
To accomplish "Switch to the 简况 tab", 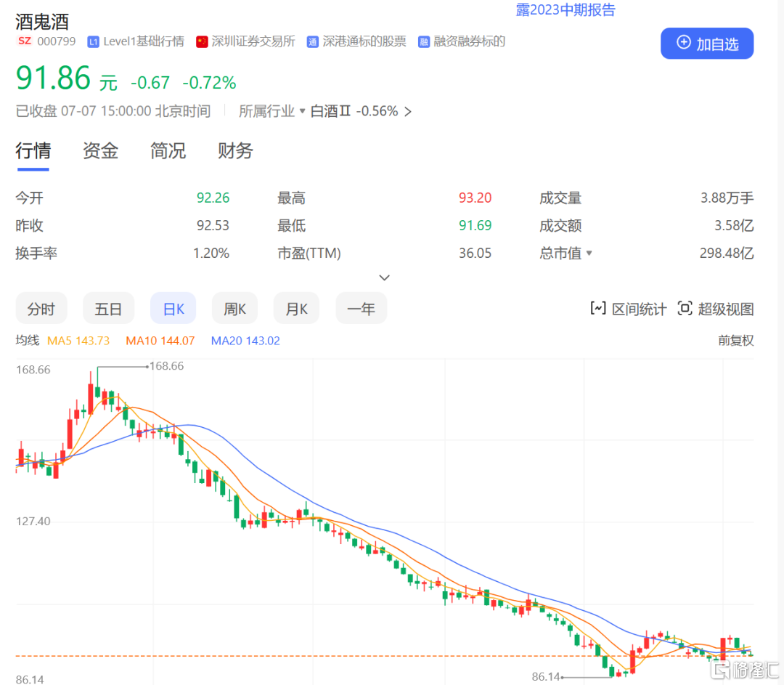I will pos(168,150).
